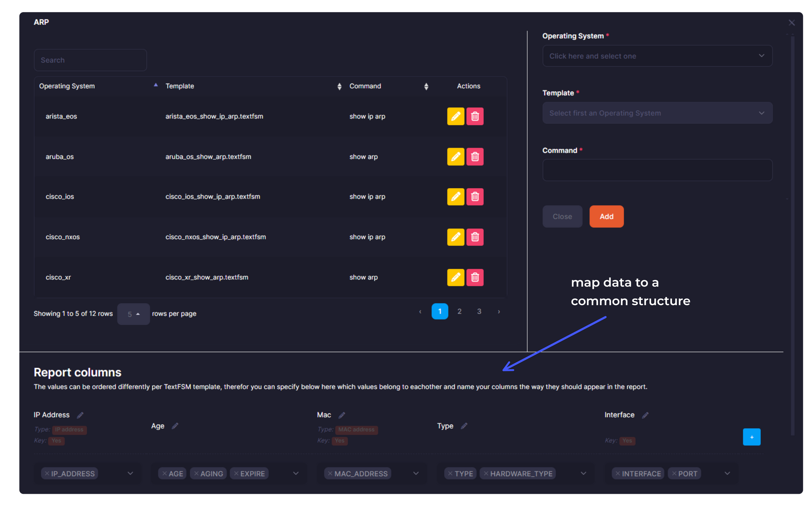Viewport: 812px width, 506px height.
Task: Click Add button to submit new entry
Action: tap(606, 216)
